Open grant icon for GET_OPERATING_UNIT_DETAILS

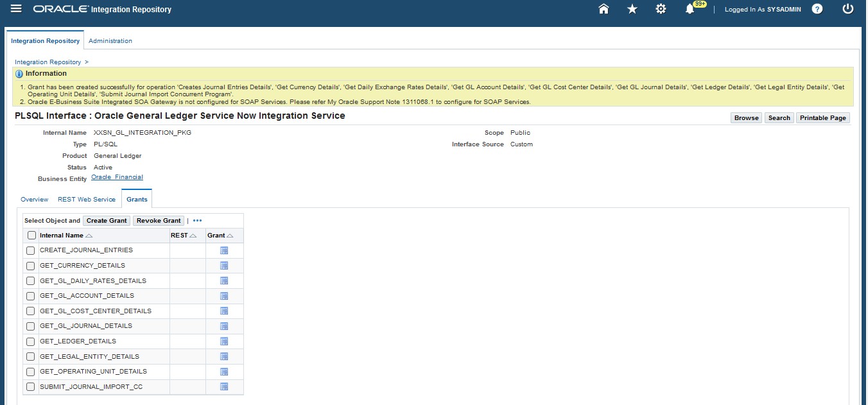click(x=224, y=372)
